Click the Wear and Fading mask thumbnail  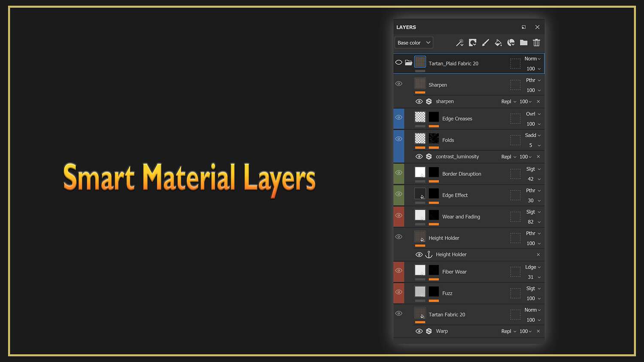coord(434,215)
